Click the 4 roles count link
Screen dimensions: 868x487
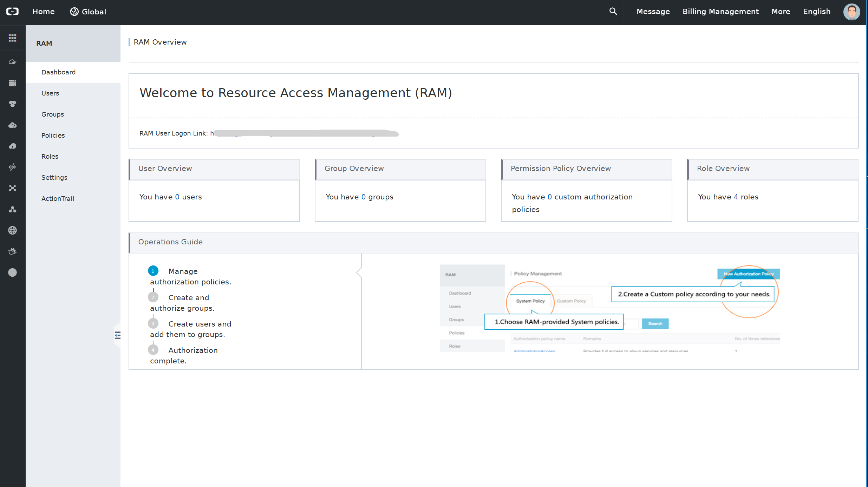pyautogui.click(x=736, y=197)
